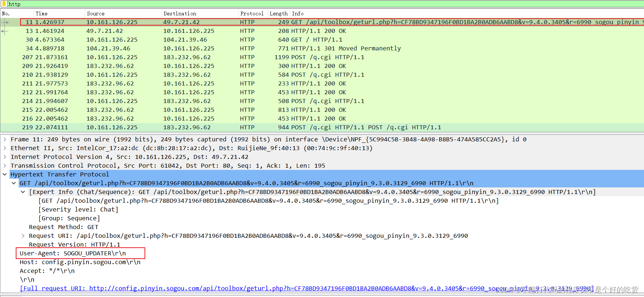Select packet 210 with length 584
The image size is (644, 297).
(322, 75)
